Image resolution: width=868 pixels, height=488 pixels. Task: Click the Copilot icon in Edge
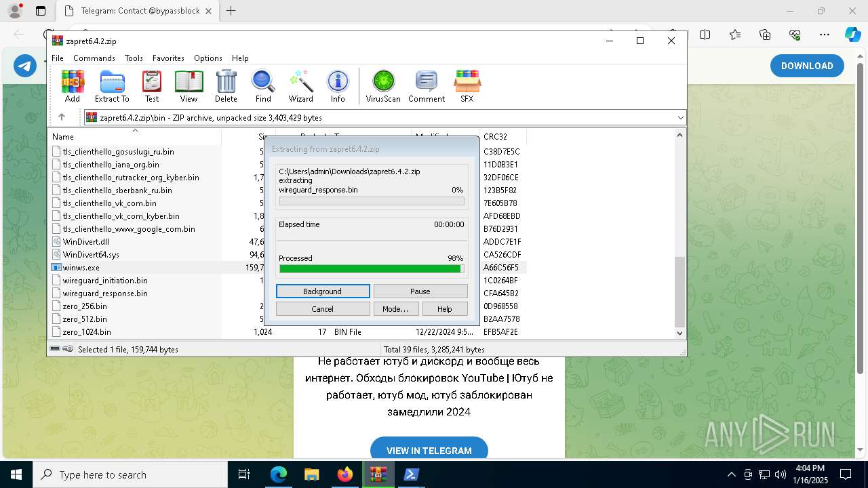click(x=852, y=35)
